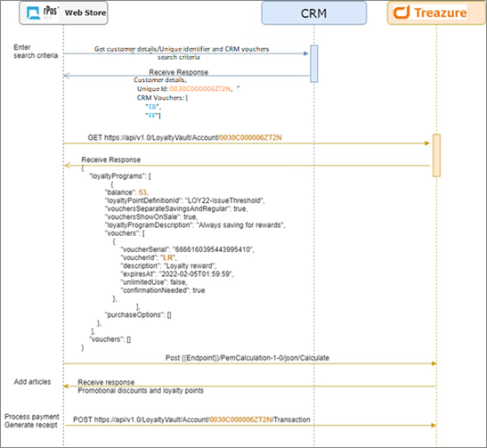
Task: Click 'Promotional discounts and loyalty points' text
Action: (x=141, y=390)
